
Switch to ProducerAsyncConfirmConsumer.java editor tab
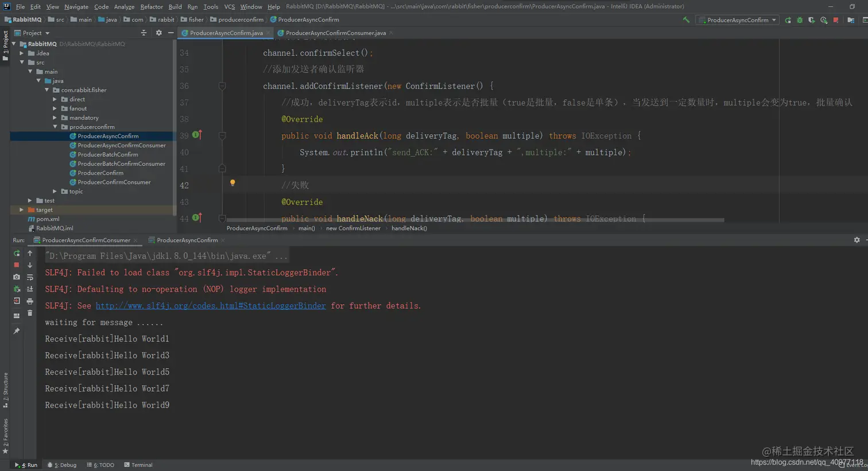pos(335,33)
